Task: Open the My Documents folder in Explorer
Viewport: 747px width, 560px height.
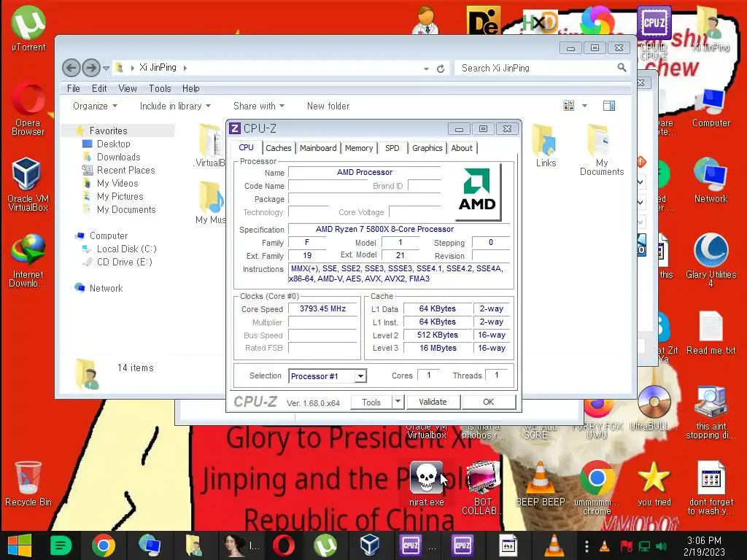Action: [602, 149]
